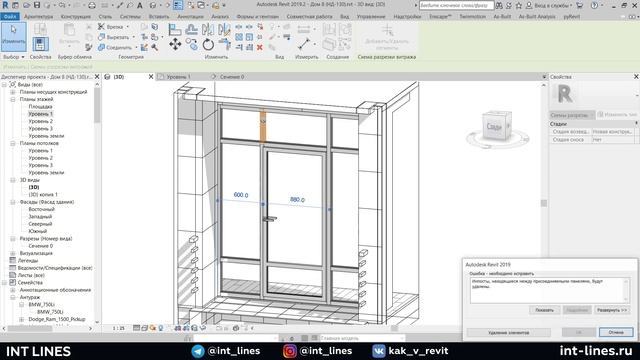This screenshot has height=360, width=640.
Task: Open the Схемы разрезки type filter dropdown
Action: (x=571, y=115)
